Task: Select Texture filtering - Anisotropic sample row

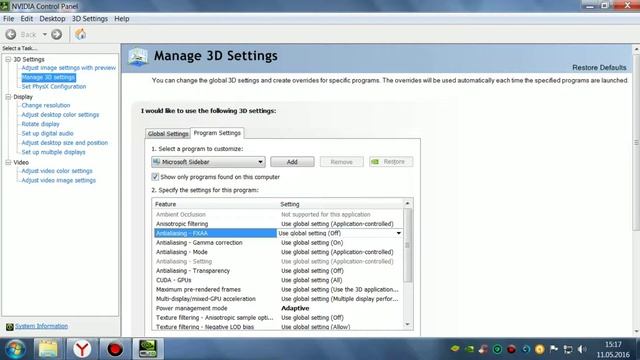Action: [278, 318]
